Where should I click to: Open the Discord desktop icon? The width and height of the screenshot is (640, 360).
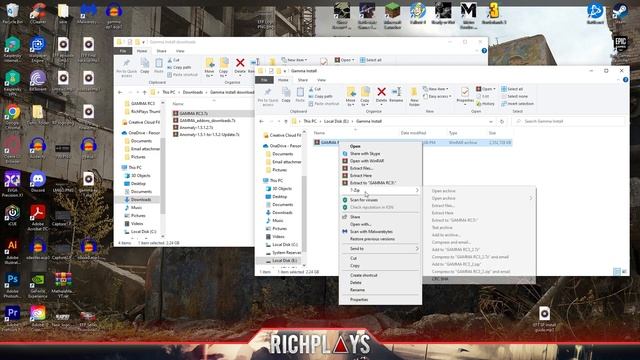[38, 182]
